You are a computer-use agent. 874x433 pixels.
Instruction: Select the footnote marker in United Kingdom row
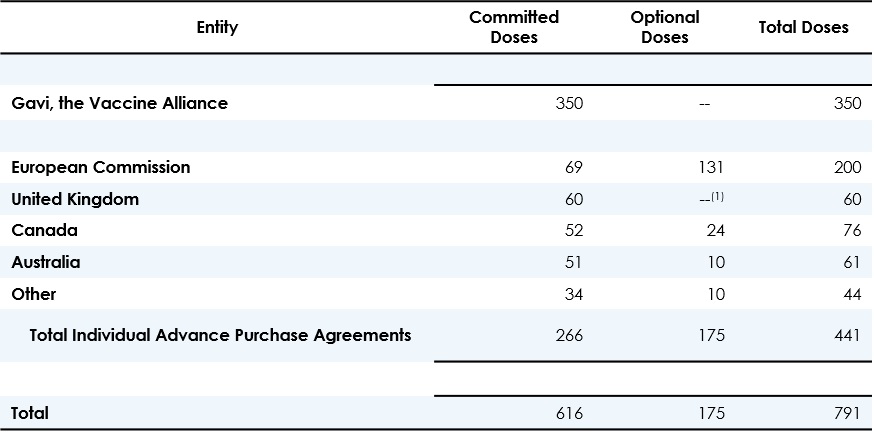[717, 197]
